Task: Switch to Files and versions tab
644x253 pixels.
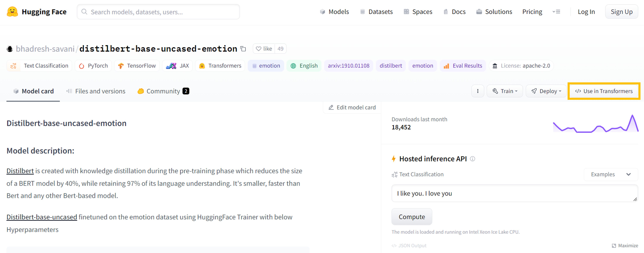Action: click(96, 91)
